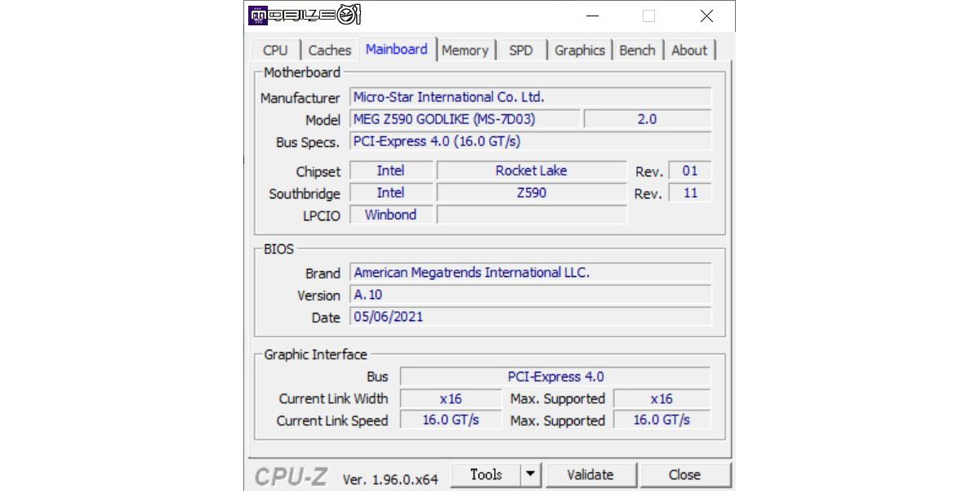Open the About tab
Screen dimensions: 980x491
coord(689,50)
